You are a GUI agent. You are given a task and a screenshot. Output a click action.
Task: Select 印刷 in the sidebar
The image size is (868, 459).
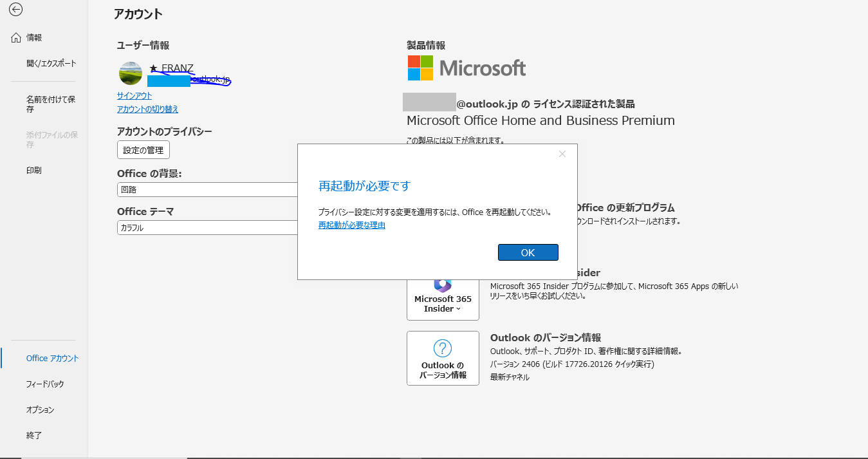tap(34, 171)
